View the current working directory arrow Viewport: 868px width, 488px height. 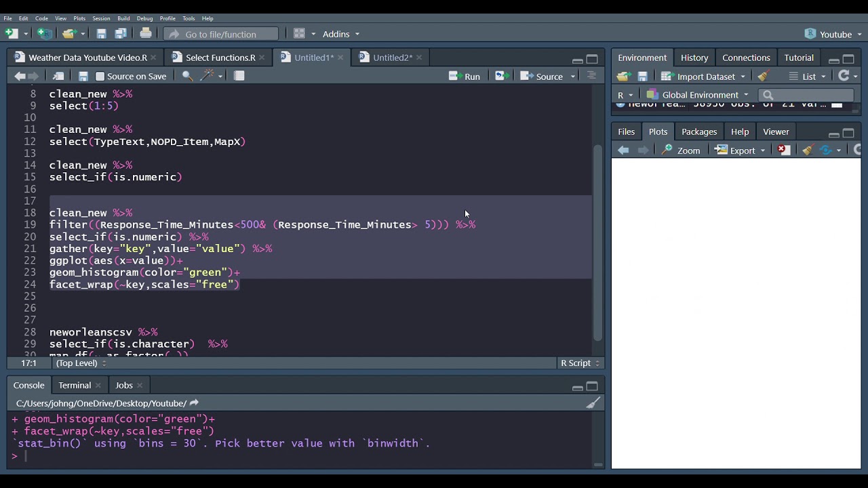tap(194, 403)
